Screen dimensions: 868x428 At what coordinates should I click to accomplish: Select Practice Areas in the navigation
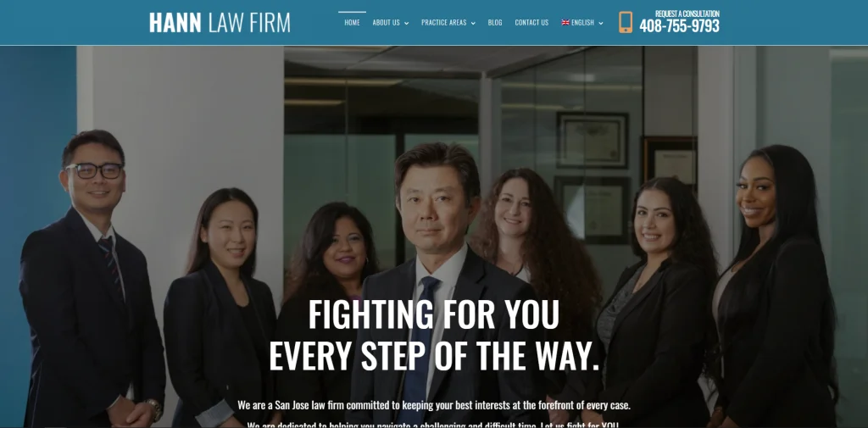click(x=444, y=23)
